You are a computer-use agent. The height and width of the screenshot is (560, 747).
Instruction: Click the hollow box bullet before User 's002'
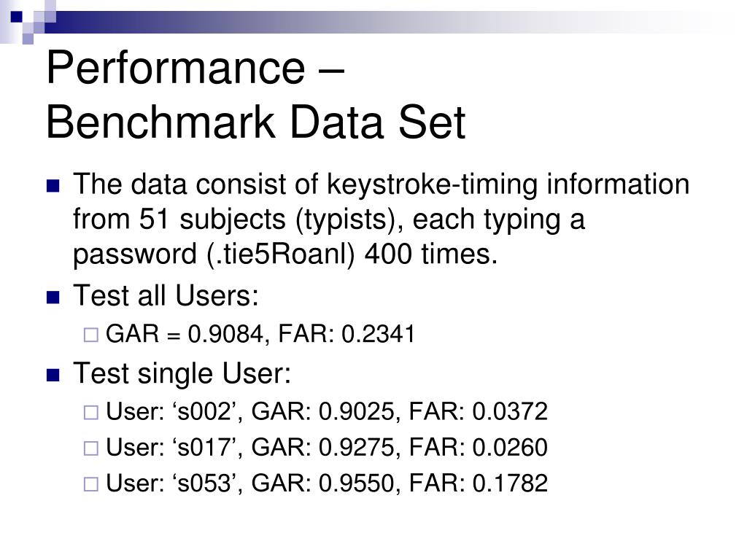91,413
